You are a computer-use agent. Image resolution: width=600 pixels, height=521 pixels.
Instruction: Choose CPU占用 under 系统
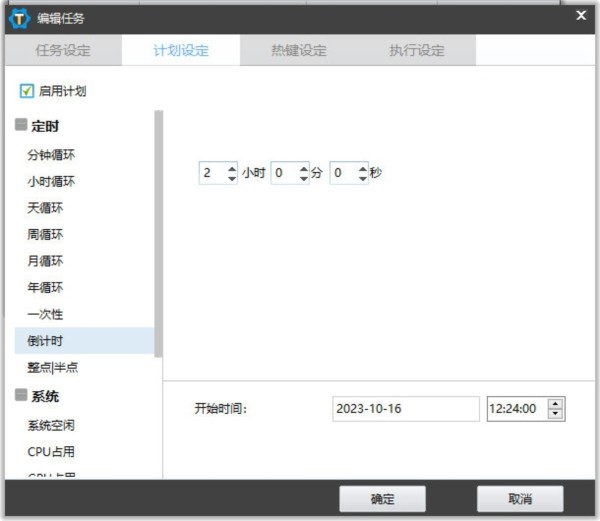pos(50,451)
